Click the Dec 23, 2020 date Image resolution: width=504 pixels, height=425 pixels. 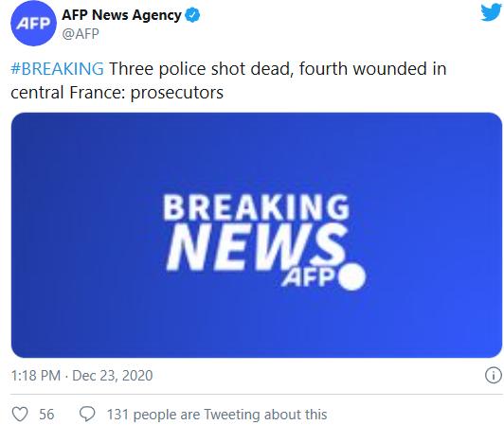tap(112, 376)
